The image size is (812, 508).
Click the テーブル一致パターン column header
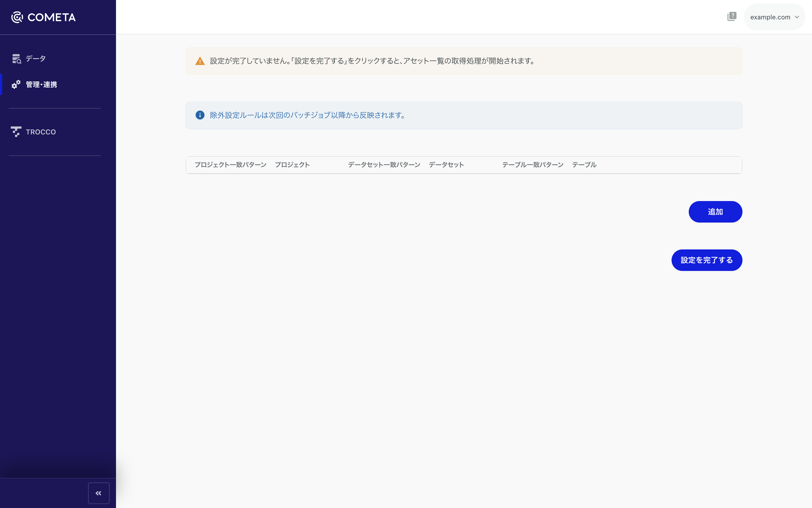533,164
